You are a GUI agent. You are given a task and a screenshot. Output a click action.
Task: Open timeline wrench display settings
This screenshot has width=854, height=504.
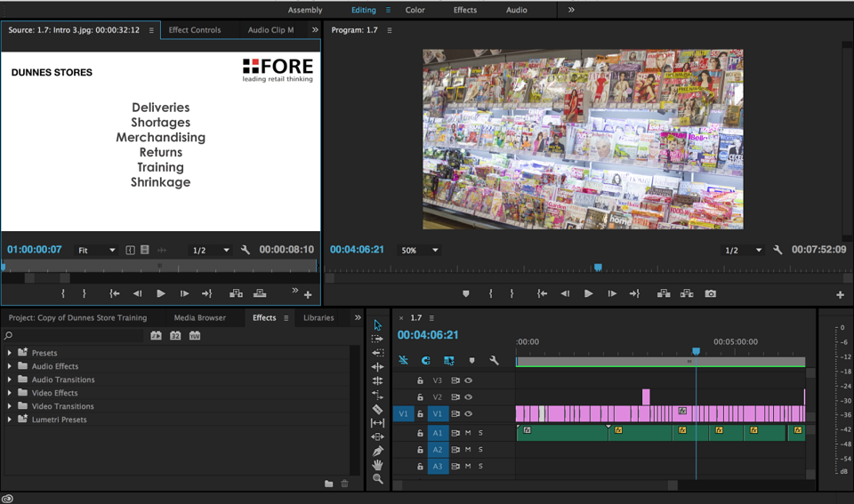pos(494,360)
